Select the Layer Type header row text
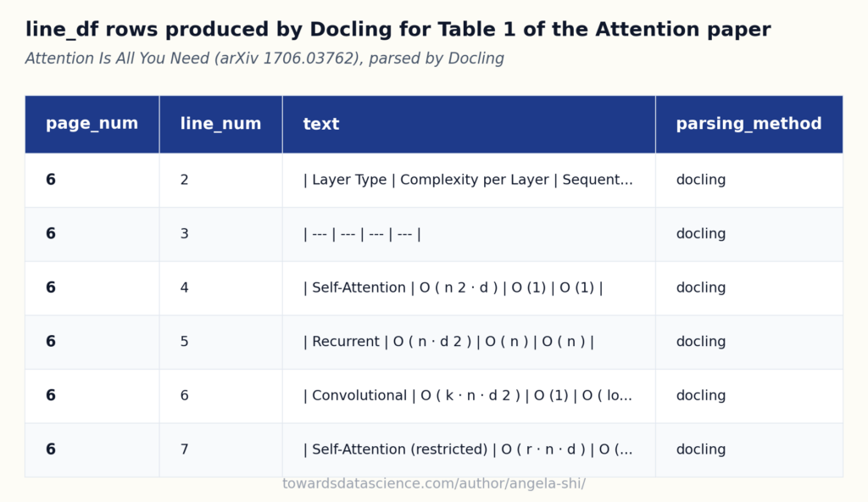 [x=468, y=180]
